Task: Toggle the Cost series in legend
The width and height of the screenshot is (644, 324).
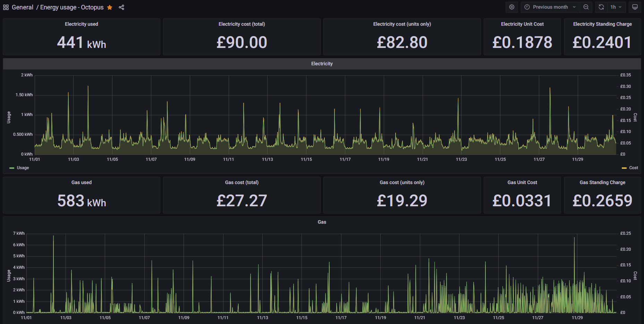Action: (634, 168)
